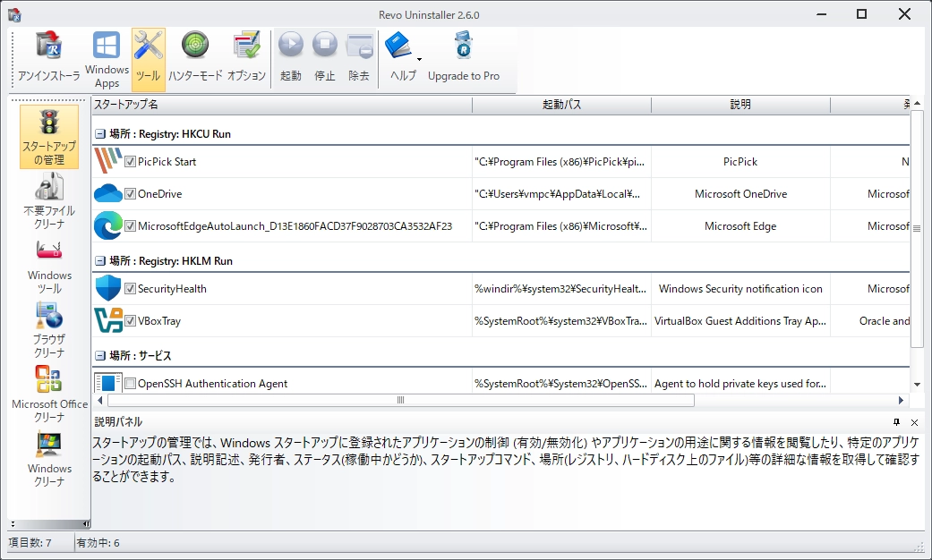
Task: Uncheck PicPick Start startup item
Action: (130, 162)
